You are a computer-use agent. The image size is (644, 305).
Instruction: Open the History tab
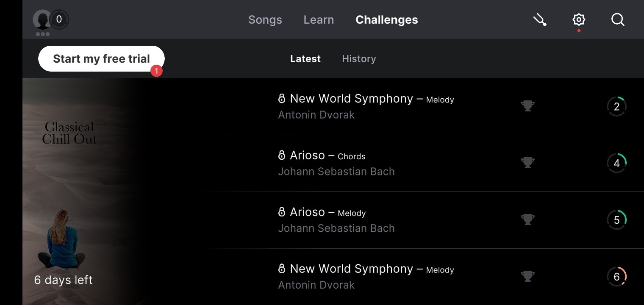[359, 59]
